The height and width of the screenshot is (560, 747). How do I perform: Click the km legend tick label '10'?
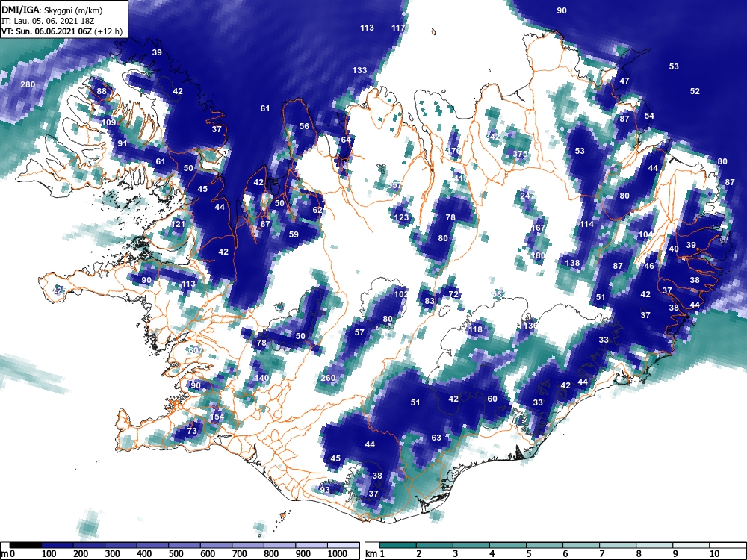click(713, 554)
